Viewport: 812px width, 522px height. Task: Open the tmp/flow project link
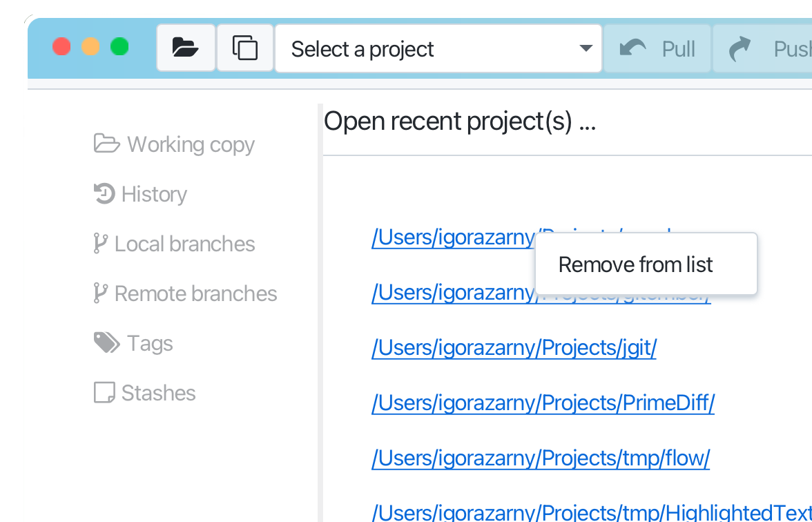pyautogui.click(x=541, y=458)
